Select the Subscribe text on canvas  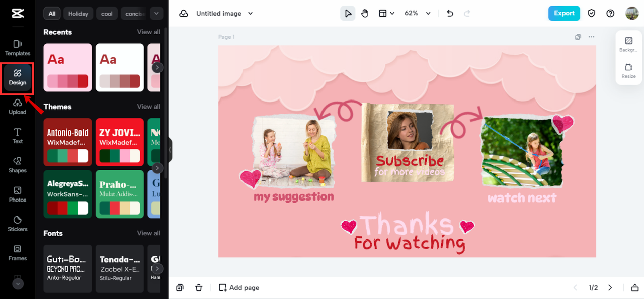(x=410, y=161)
